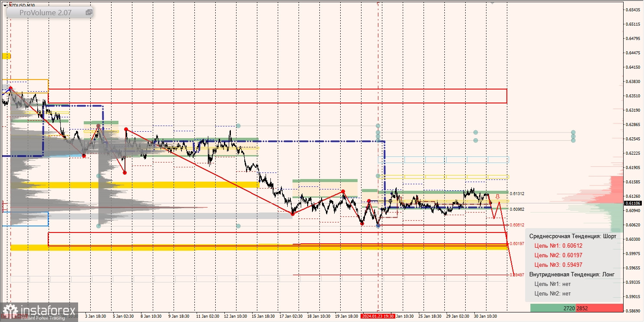Click the 0.64475 price axis label

pos(633,53)
